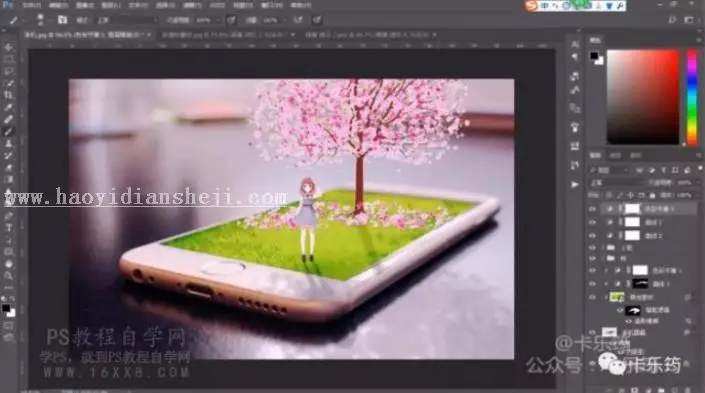Click the layer fill field in Layers panel

[685, 196]
